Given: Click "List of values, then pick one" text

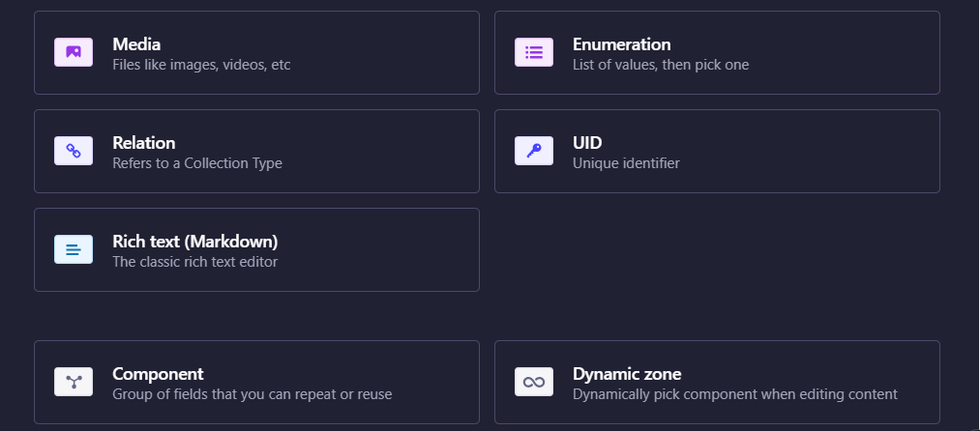Looking at the screenshot, I should click(661, 66).
